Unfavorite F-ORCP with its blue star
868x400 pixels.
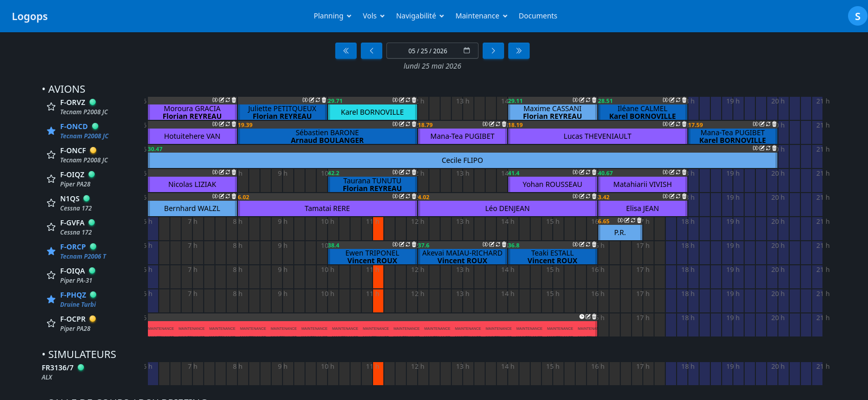[x=51, y=251]
